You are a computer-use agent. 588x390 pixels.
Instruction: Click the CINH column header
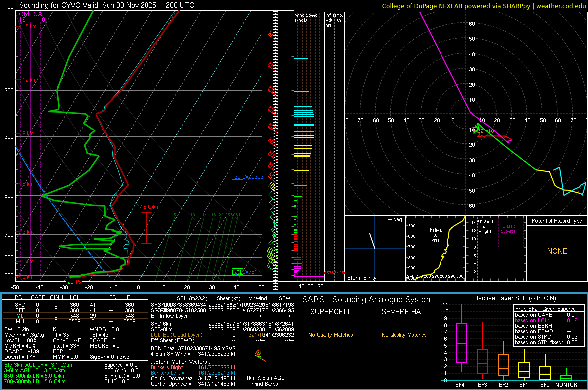pyautogui.click(x=57, y=297)
